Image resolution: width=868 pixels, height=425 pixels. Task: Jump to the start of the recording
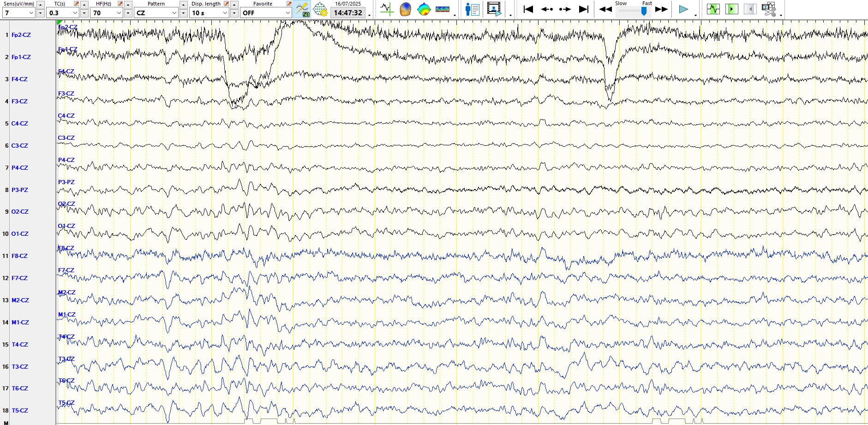528,9
